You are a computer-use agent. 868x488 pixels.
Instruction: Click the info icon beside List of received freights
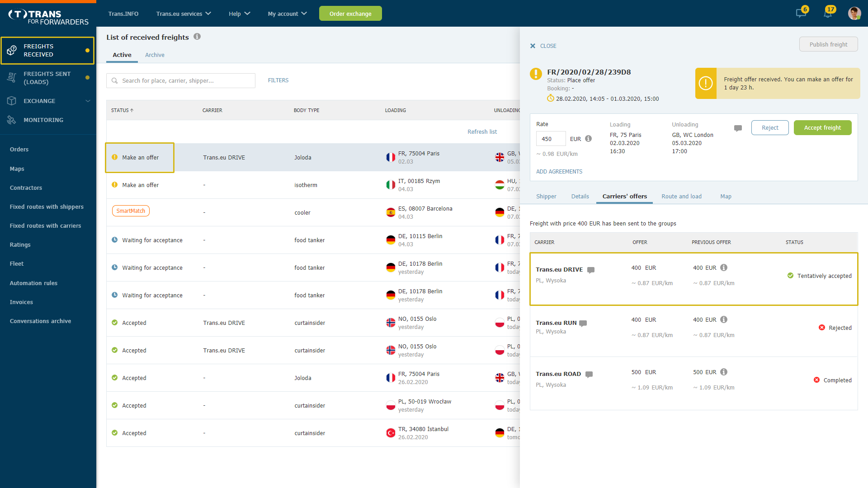[x=197, y=37]
